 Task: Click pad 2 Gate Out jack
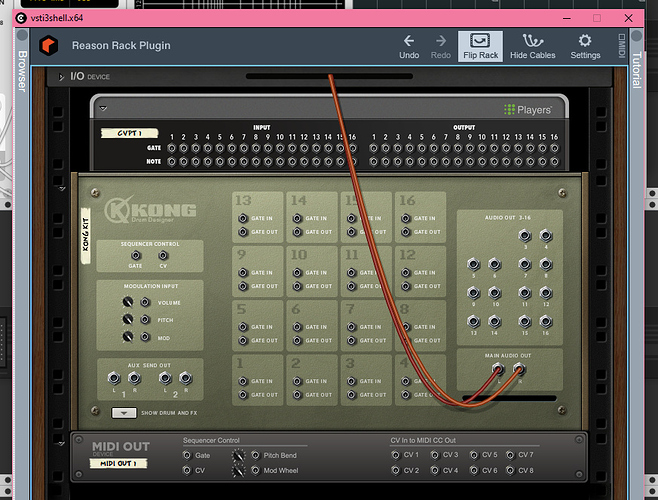[x=297, y=395]
